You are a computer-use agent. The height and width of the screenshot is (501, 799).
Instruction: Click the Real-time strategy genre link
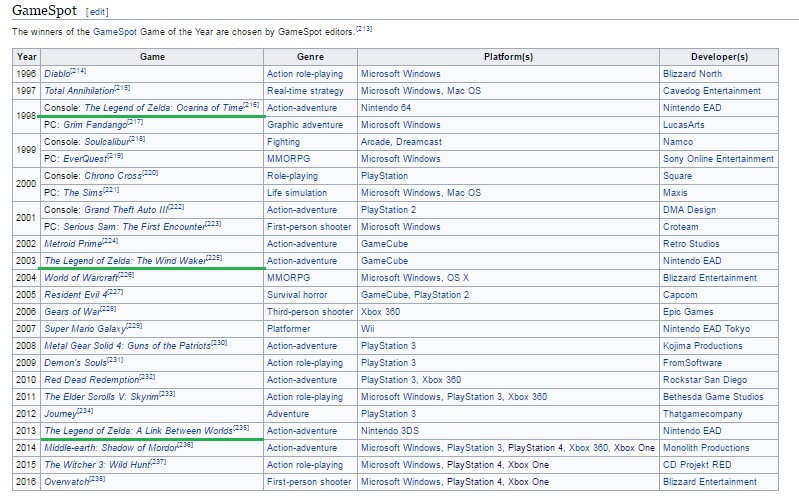point(304,91)
